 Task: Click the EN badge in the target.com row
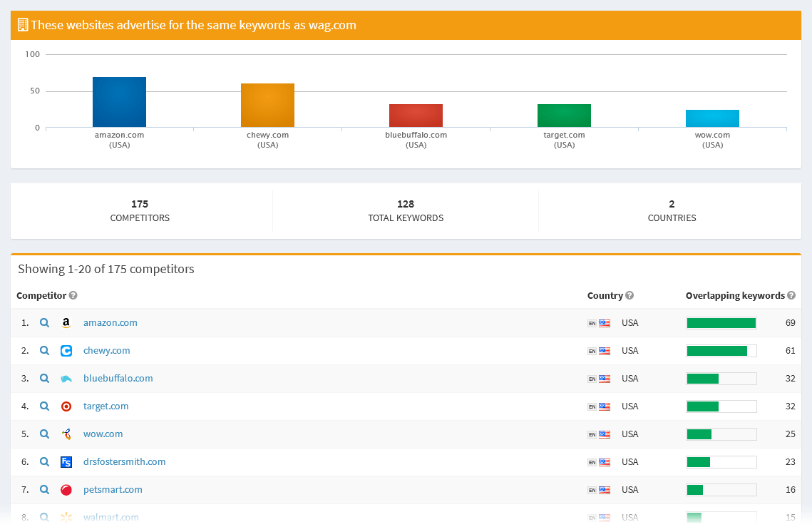click(x=593, y=406)
